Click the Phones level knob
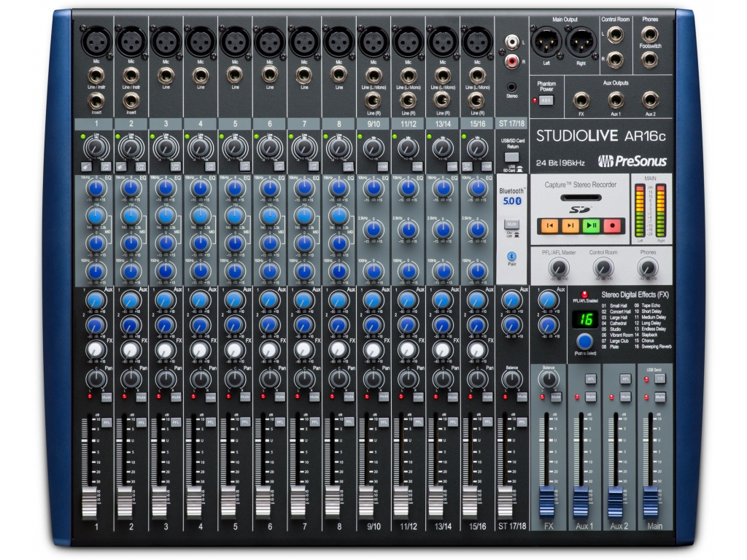 (648, 268)
